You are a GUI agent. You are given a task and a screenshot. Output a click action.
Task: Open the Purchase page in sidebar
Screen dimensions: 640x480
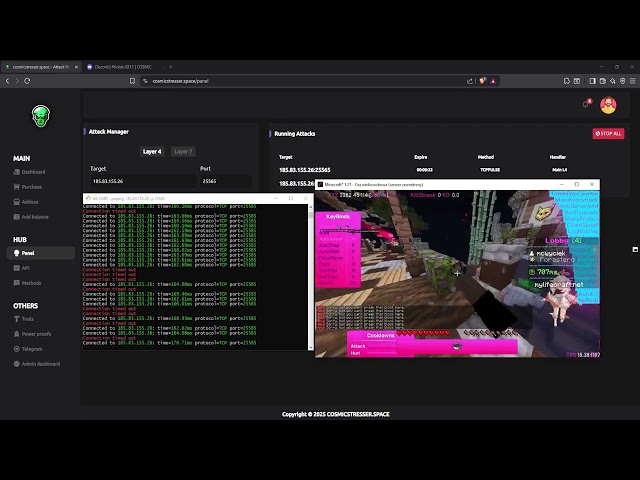click(x=28, y=187)
